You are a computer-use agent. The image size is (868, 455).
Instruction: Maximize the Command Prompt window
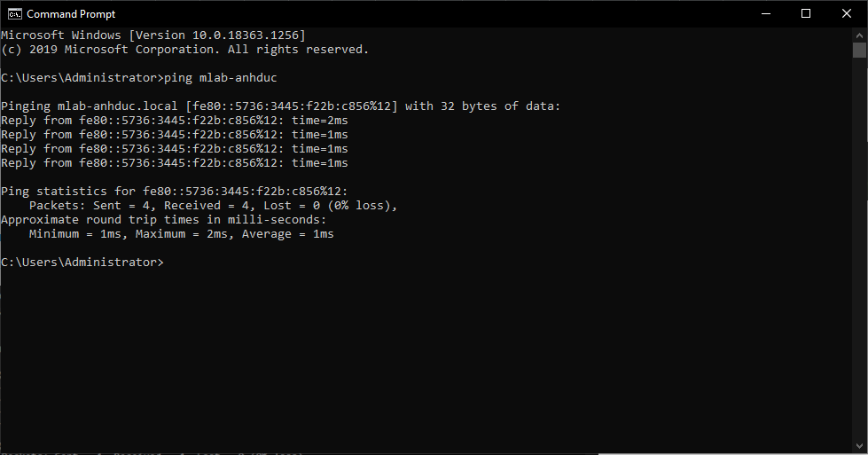click(x=806, y=14)
